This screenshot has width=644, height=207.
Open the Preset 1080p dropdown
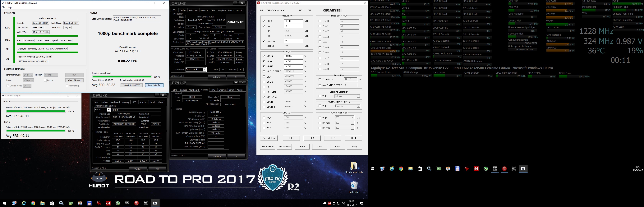point(28,80)
